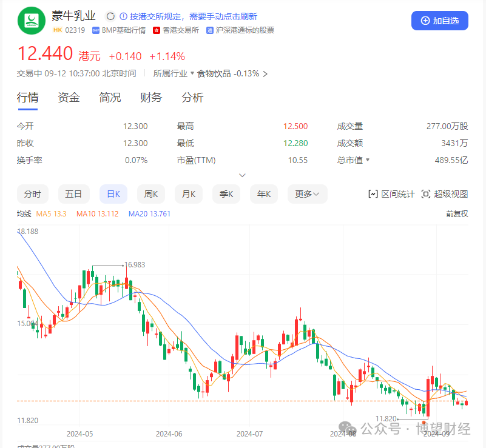Switch to the 资金 tab

69,98
